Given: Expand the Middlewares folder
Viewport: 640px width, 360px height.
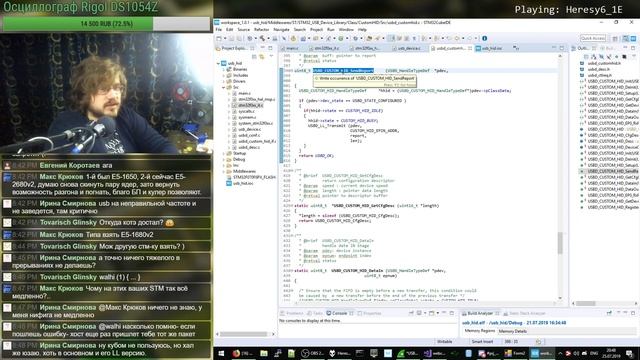Looking at the screenshot, I should tap(224, 171).
